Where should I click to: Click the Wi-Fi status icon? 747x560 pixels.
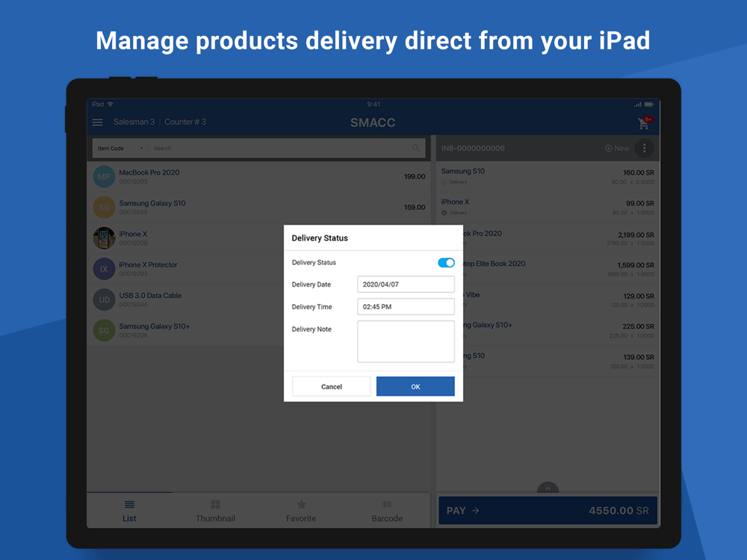pos(110,105)
